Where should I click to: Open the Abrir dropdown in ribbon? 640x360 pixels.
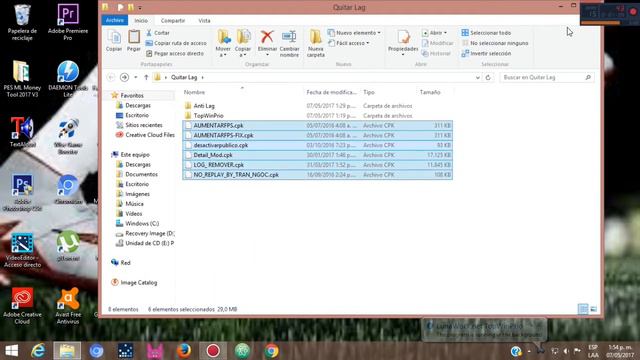tap(434, 33)
